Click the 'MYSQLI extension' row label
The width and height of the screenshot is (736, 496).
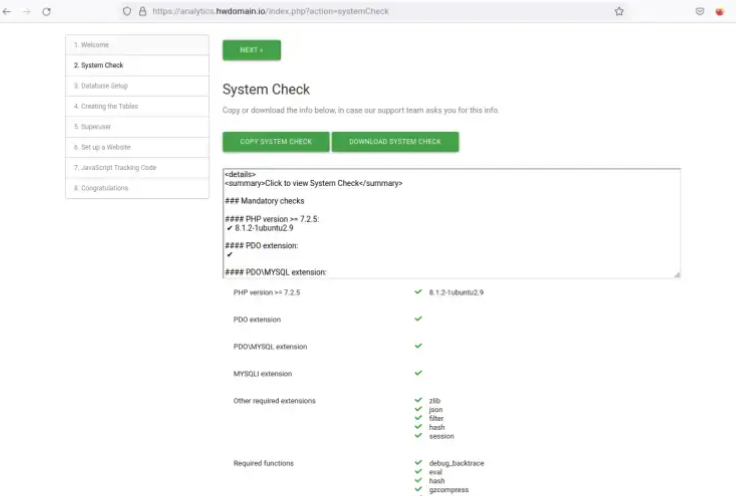tap(262, 374)
